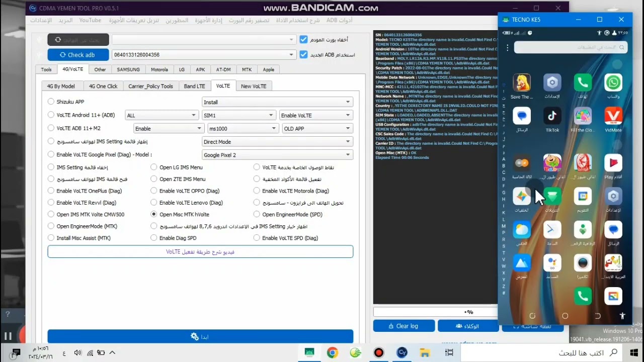Select the VoLTE ADB 11+ M2 option
The image size is (644, 362).
(51, 128)
